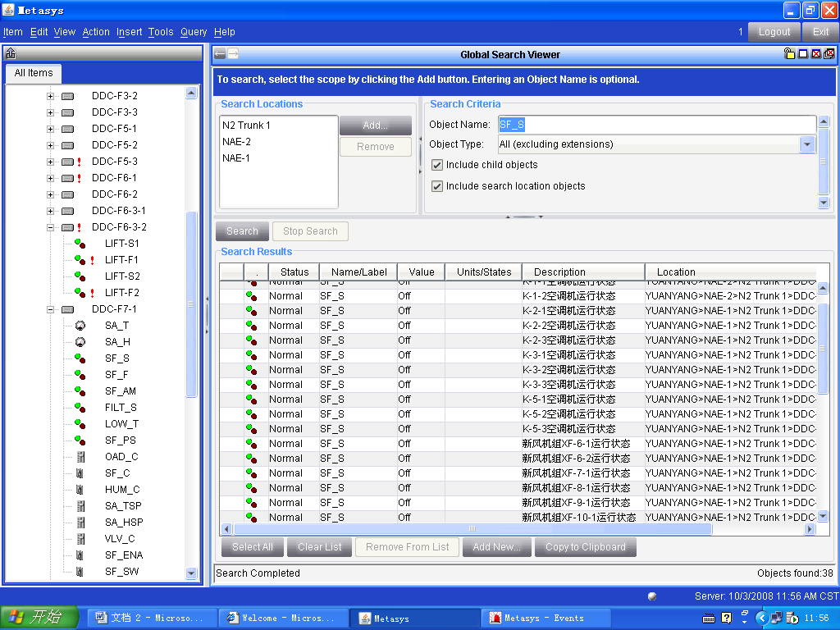Collapse the DDC-F7-1 tree node
Viewport: 840px width, 630px height.
pos(50,309)
